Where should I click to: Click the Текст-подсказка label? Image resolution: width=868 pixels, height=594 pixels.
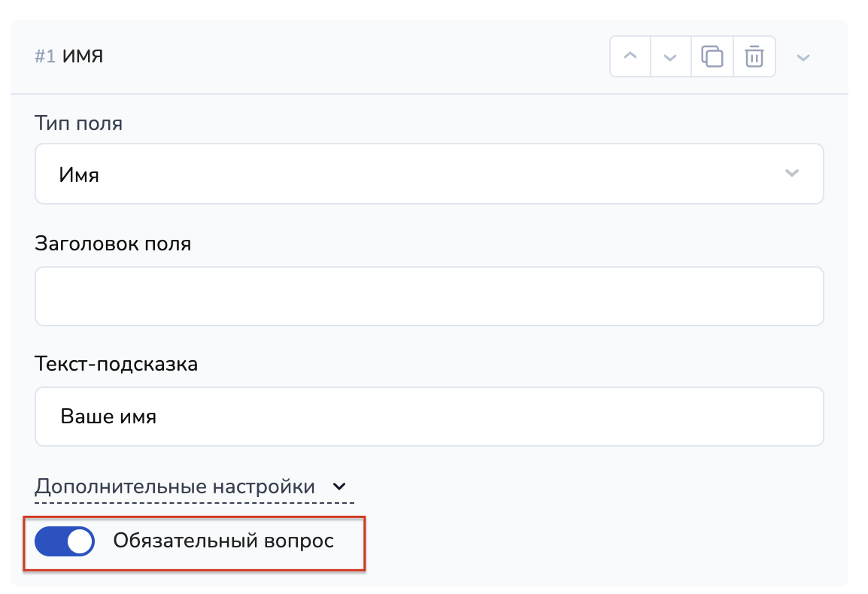[116, 365]
